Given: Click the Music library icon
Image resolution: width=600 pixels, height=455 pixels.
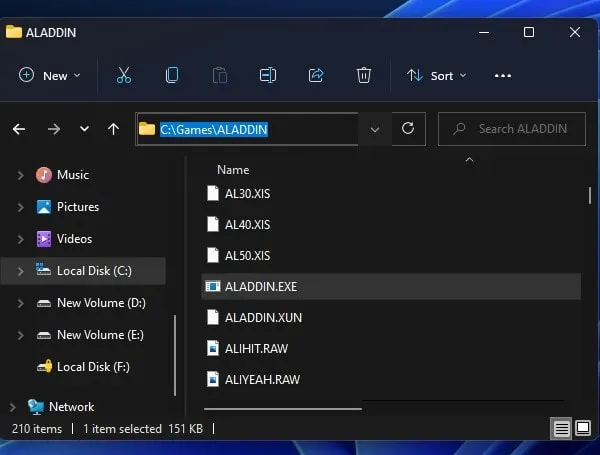Looking at the screenshot, I should [44, 175].
